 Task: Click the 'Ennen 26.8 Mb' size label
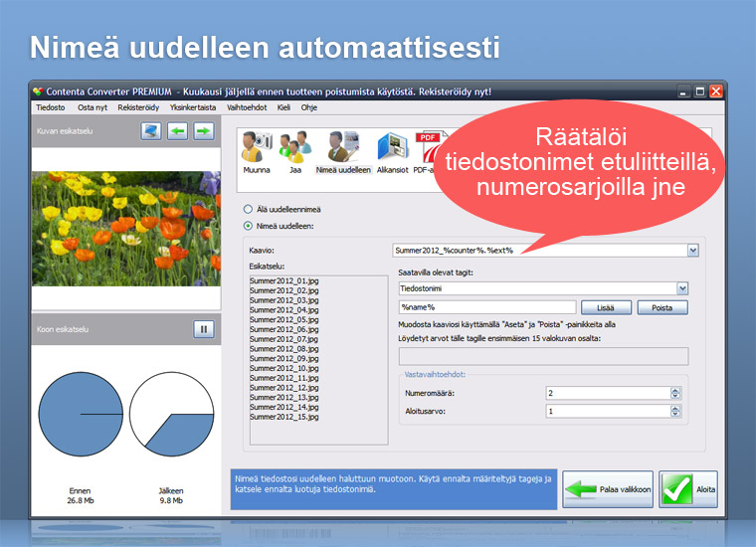80,495
